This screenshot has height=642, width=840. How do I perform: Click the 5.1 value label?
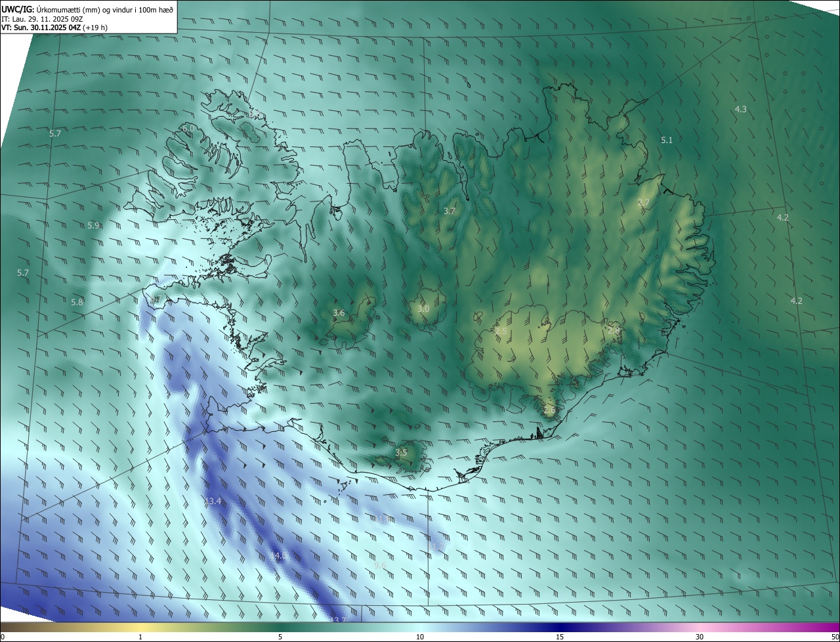[667, 140]
